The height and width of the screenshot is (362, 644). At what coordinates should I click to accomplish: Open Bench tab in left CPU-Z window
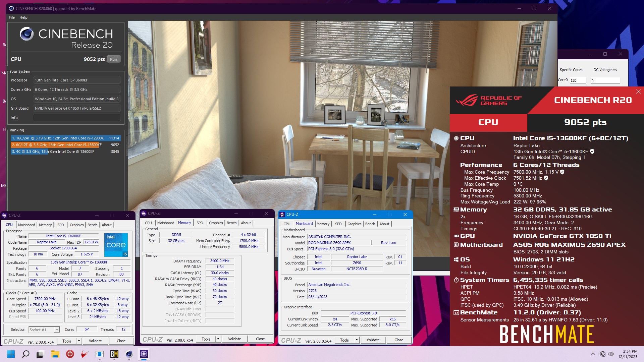93,225
